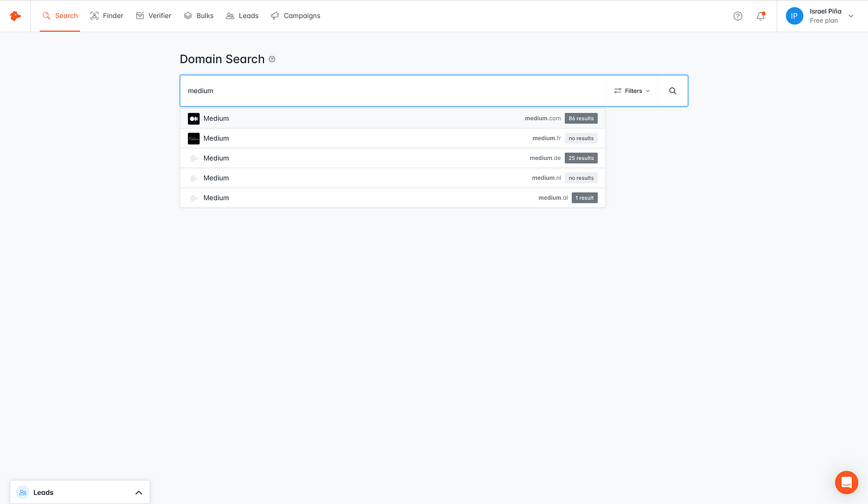Open the orange chat support widget
Screen dimensions: 868x504
point(846,482)
